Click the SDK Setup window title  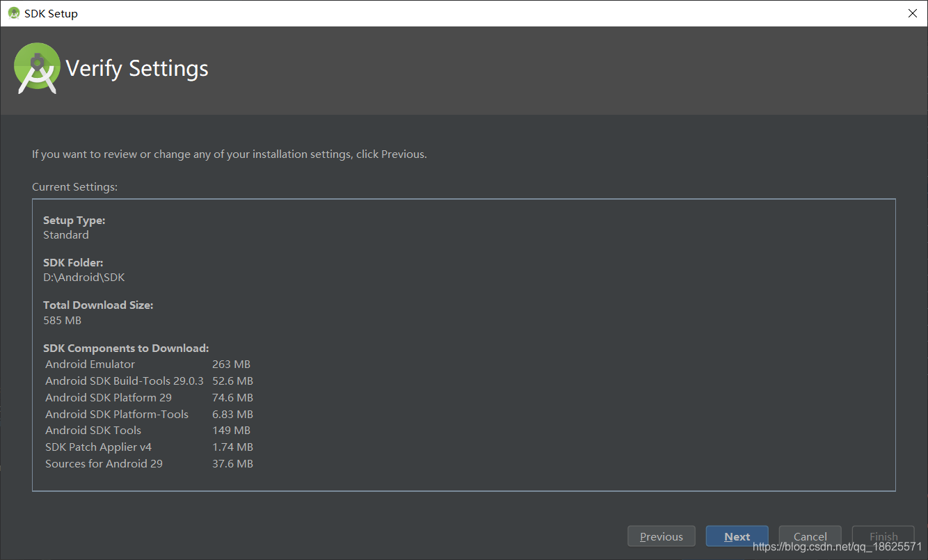(x=51, y=13)
